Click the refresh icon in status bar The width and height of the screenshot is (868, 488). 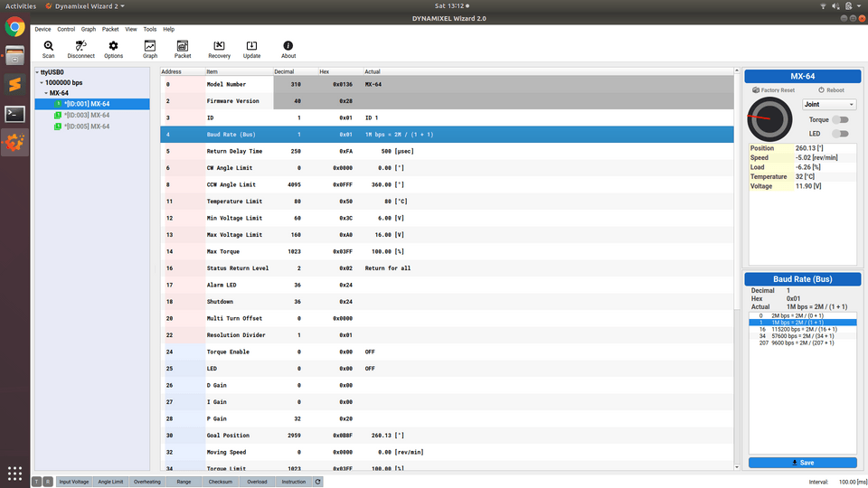(317, 482)
